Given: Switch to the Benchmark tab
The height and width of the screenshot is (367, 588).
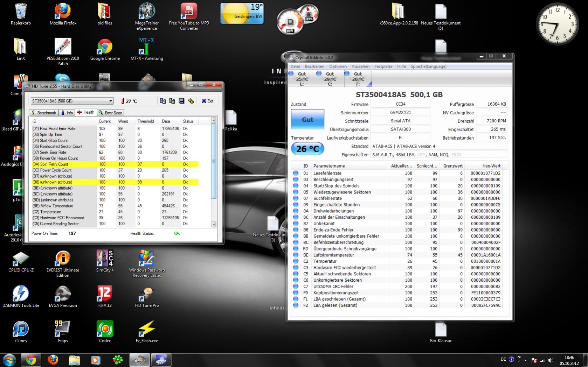Looking at the screenshot, I should tap(44, 113).
